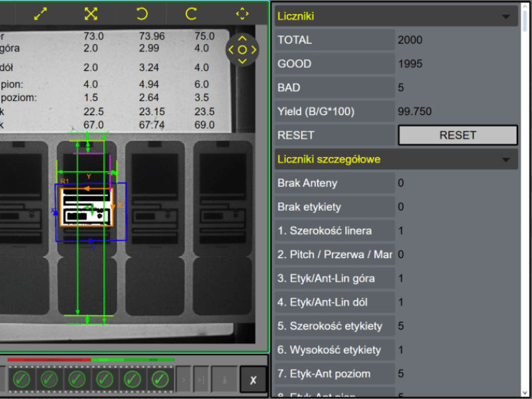Pan the image left with the arrow pad
This screenshot has height=399, width=532.
(x=231, y=50)
